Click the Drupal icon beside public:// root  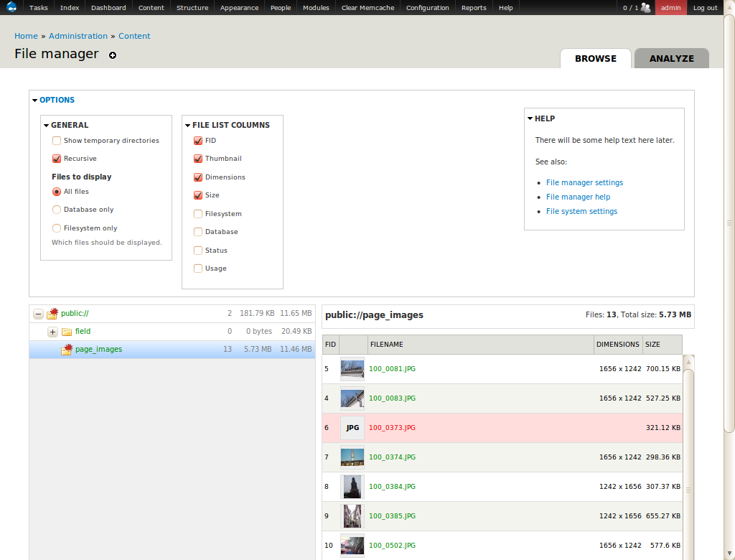click(x=52, y=313)
